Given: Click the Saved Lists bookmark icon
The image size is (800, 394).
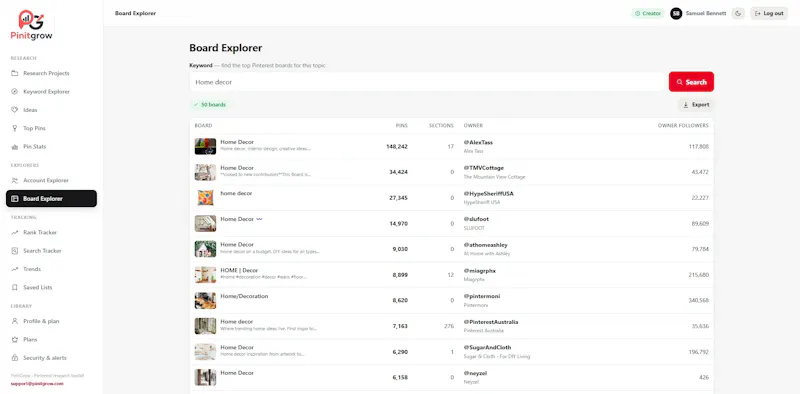Looking at the screenshot, I should pos(14,287).
